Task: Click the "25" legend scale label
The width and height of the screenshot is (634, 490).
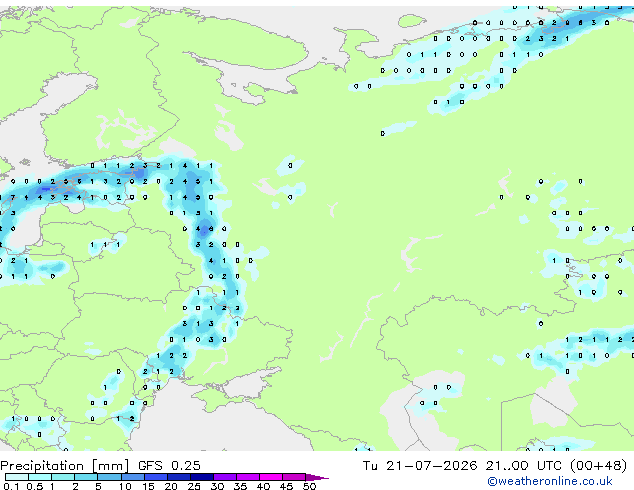Action: point(194,486)
